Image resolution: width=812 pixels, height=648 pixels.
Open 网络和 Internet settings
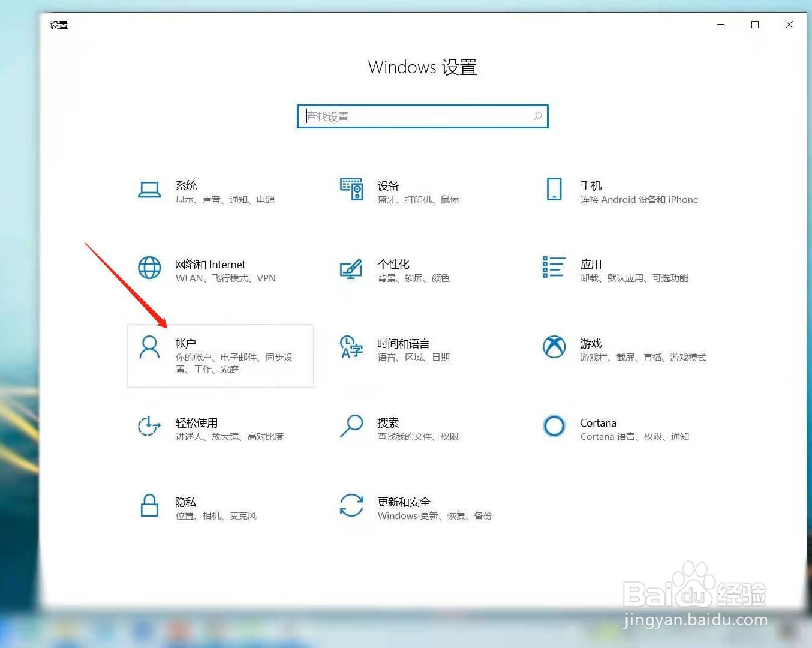(x=210, y=270)
